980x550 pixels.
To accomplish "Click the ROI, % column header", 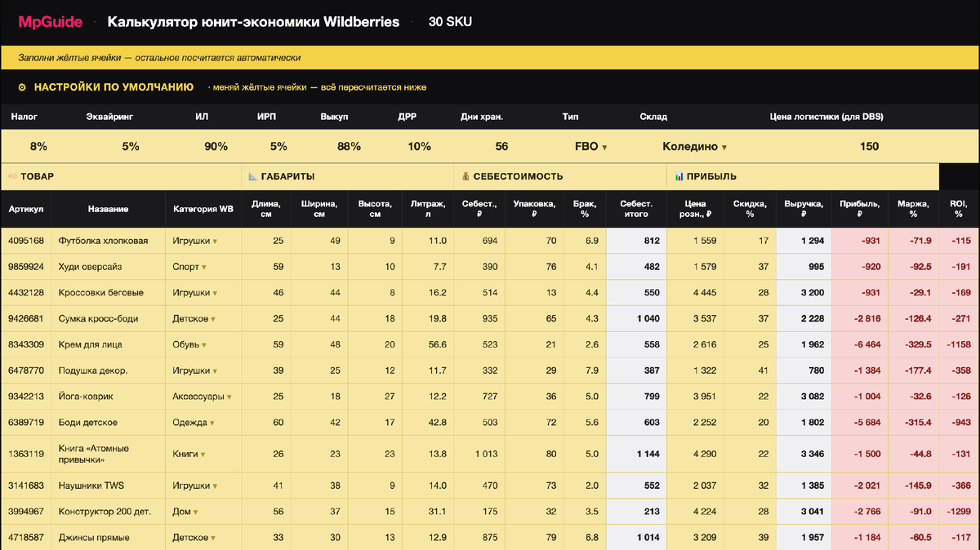I will click(956, 210).
